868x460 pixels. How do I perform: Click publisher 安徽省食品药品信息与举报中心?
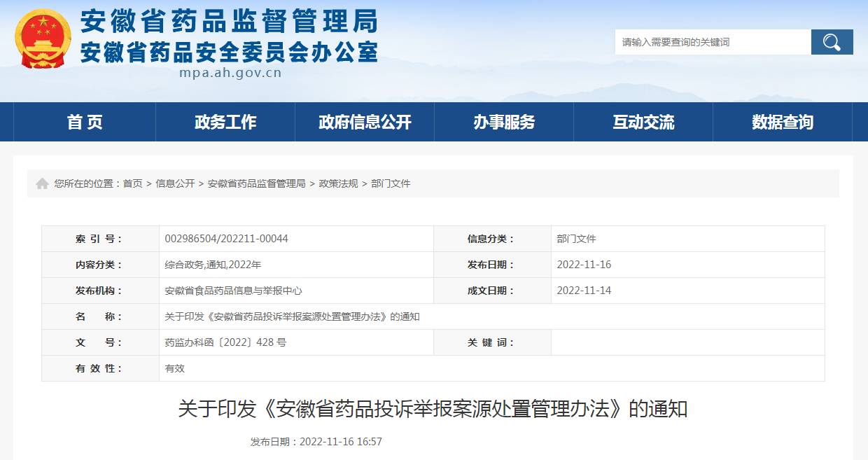tap(233, 291)
